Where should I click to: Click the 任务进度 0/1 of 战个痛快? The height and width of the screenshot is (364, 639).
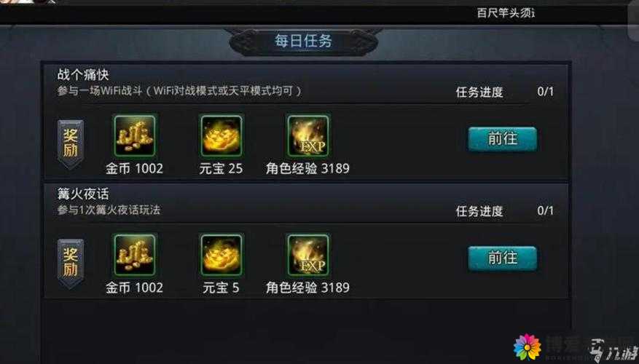505,92
